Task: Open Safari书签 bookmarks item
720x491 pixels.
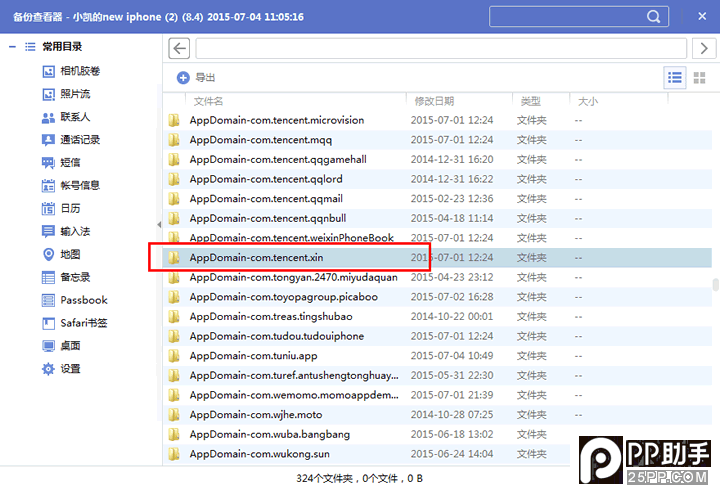Action: tap(75, 323)
